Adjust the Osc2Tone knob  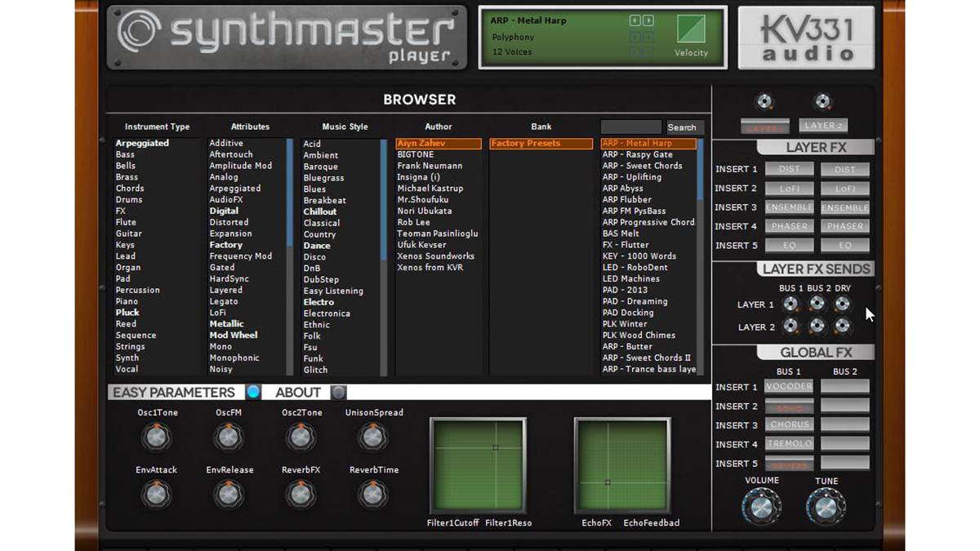click(x=301, y=438)
